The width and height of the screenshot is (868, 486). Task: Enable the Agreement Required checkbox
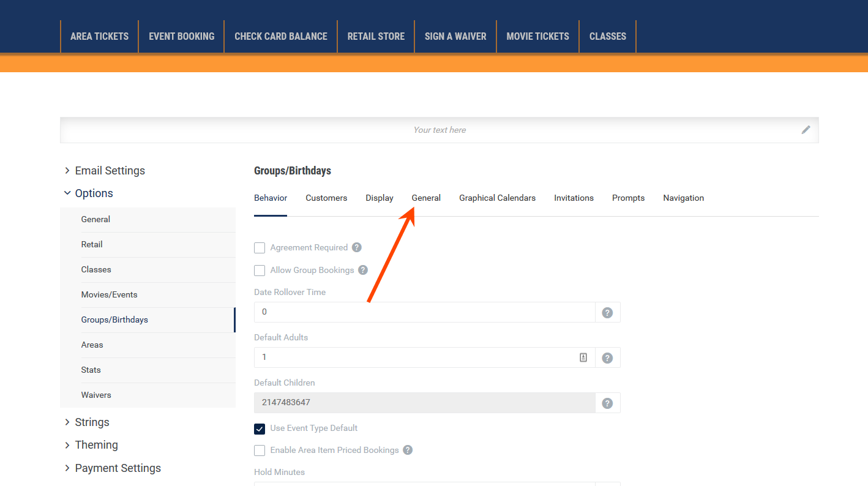point(260,248)
